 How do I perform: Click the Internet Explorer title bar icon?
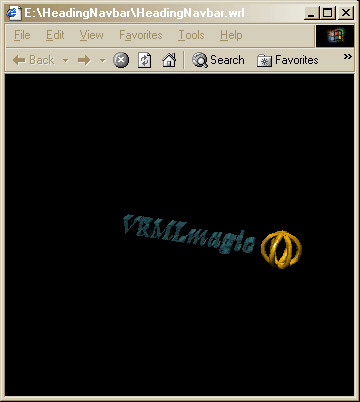tap(14, 13)
